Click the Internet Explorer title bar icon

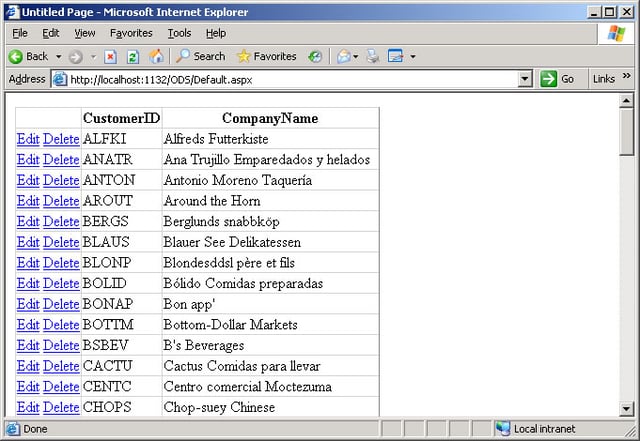pos(12,11)
